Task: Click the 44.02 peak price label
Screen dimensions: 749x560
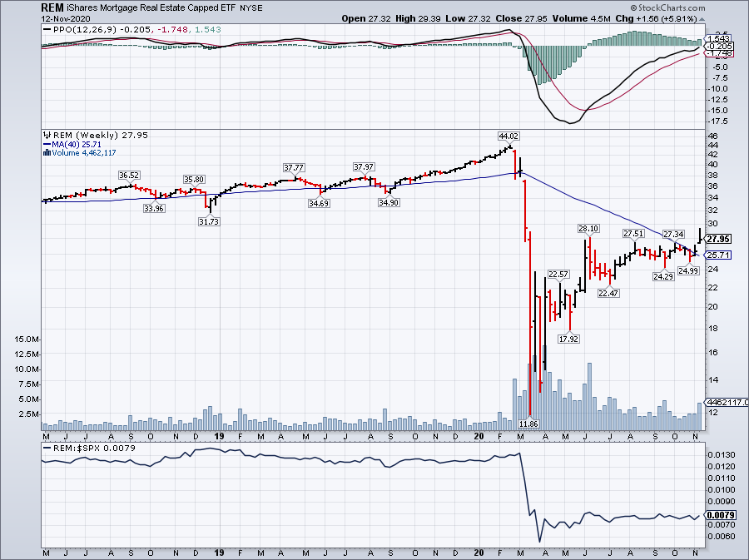Action: coord(508,136)
